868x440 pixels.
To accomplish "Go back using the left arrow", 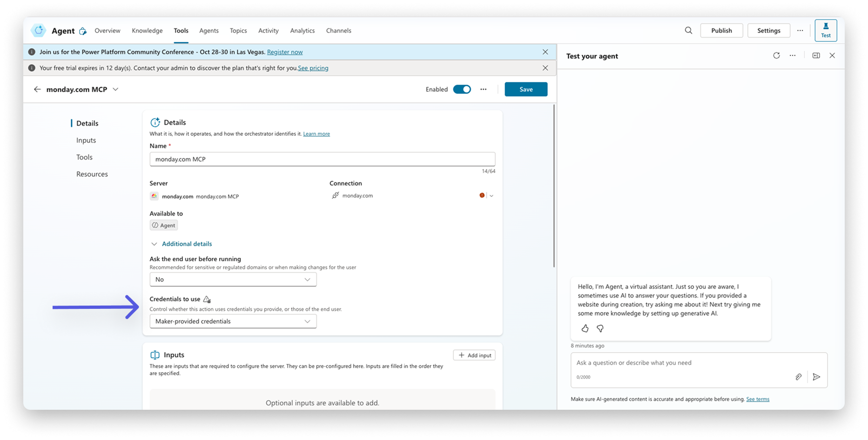I will (x=37, y=89).
